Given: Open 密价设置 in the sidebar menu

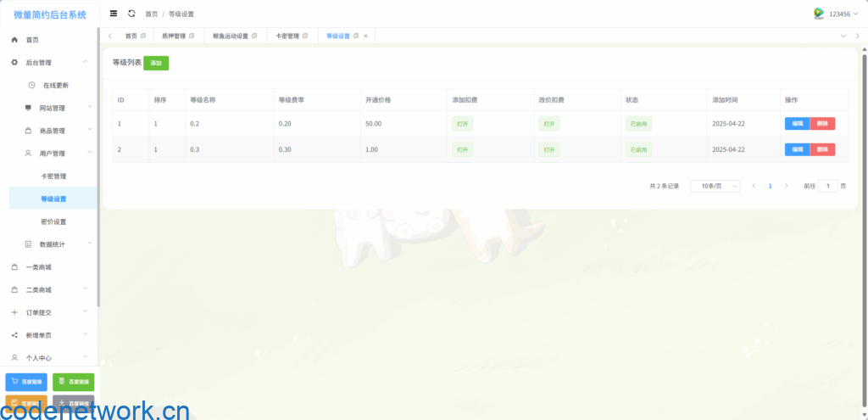Looking at the screenshot, I should tap(53, 221).
